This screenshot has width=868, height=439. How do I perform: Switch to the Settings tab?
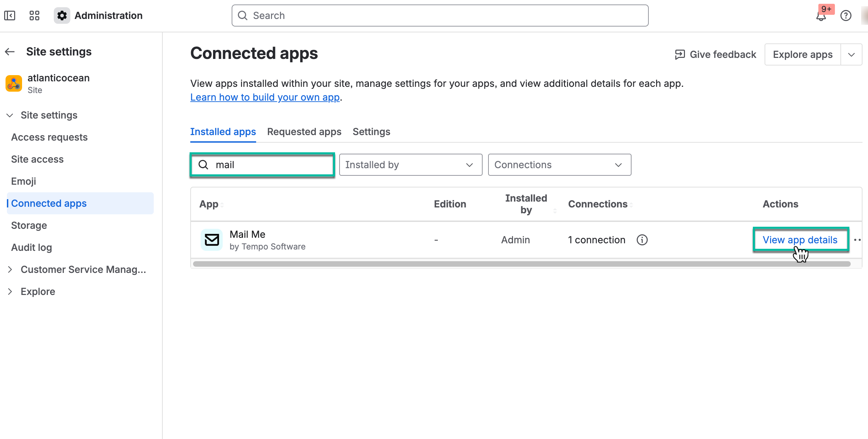(371, 132)
